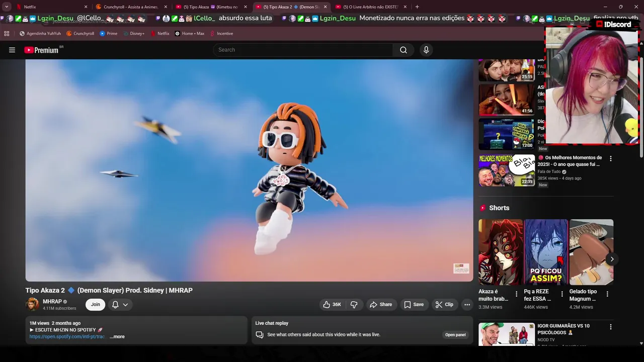Open the Incentive bookmark
The image size is (644, 362).
tap(221, 34)
